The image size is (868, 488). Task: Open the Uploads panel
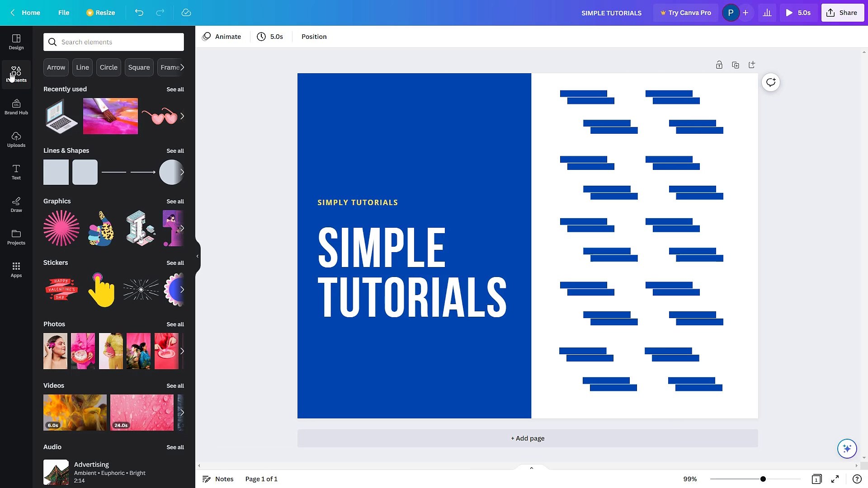(16, 139)
